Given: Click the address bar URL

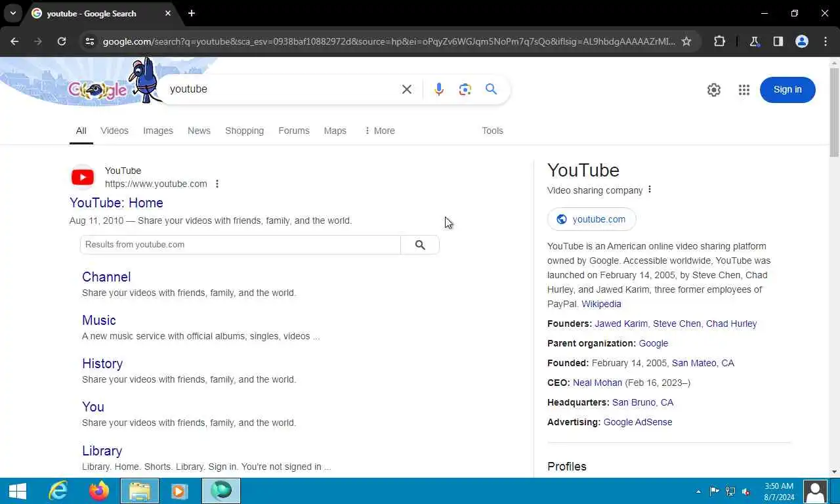Looking at the screenshot, I should 388,41.
